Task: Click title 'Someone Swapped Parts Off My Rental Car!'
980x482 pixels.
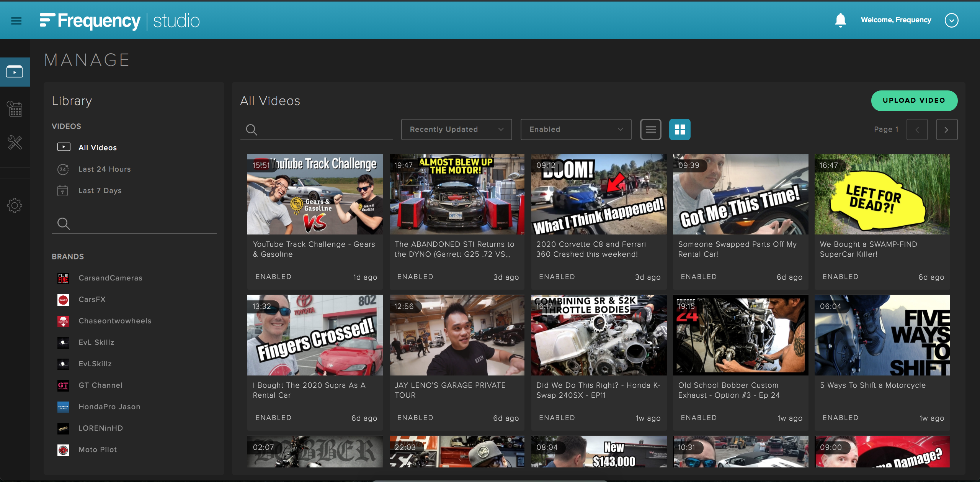Action: coord(737,249)
